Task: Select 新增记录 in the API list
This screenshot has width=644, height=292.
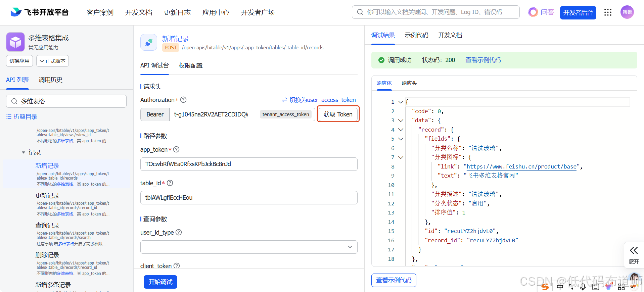Action: coord(47,165)
